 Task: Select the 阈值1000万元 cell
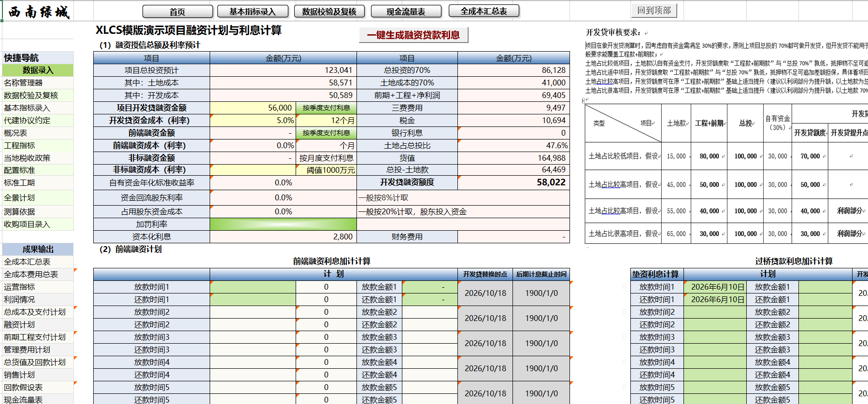point(326,170)
